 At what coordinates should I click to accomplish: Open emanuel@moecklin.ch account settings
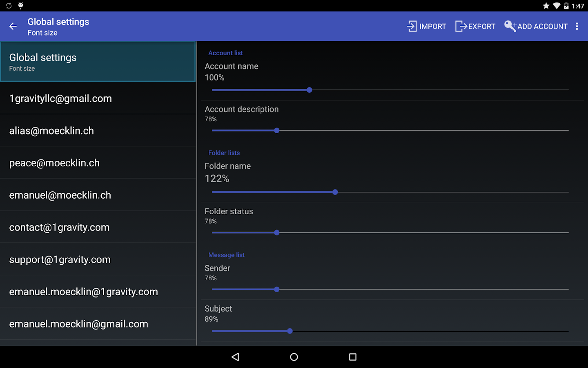coord(98,195)
